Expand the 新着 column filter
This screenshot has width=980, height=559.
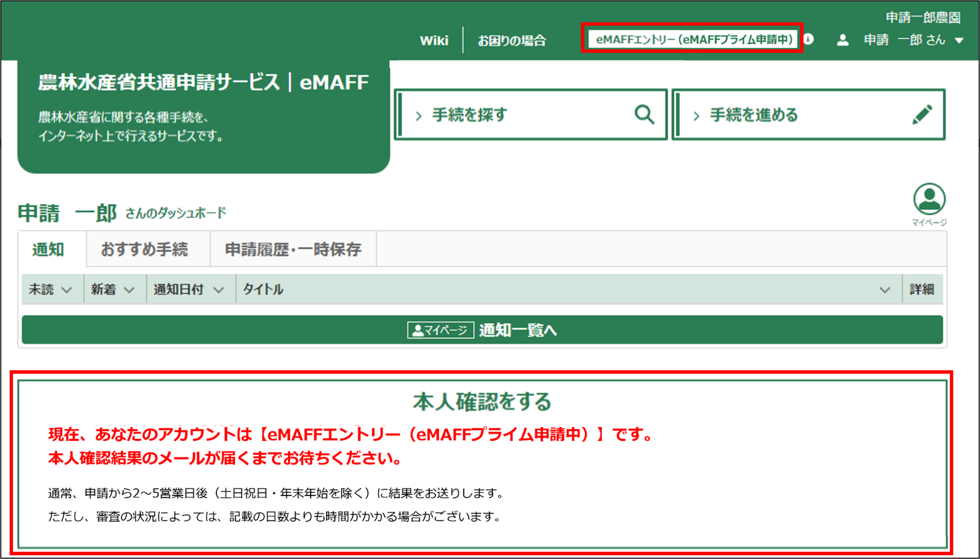[129, 290]
